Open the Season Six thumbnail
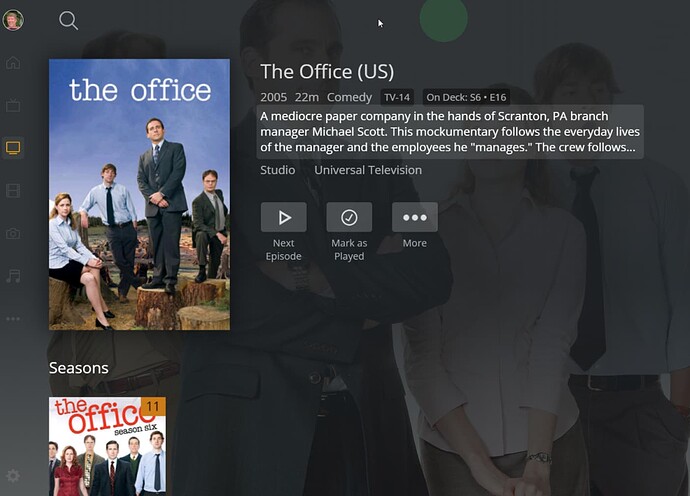The height and width of the screenshot is (496, 690). [107, 446]
